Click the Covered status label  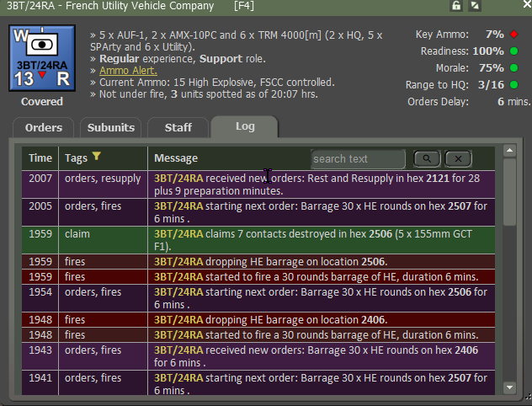42,101
